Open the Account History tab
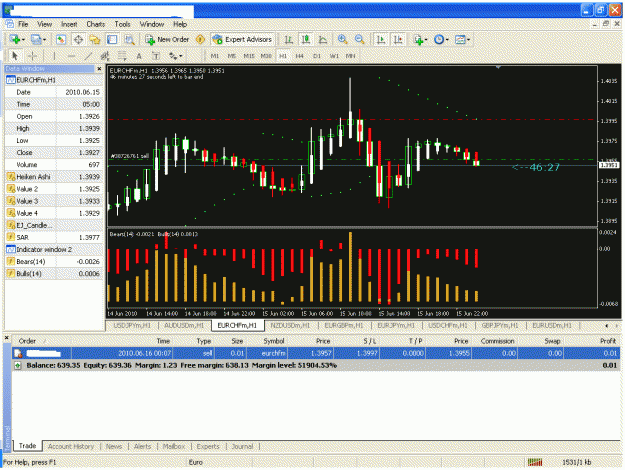This screenshot has height=470, width=625. pyautogui.click(x=71, y=446)
